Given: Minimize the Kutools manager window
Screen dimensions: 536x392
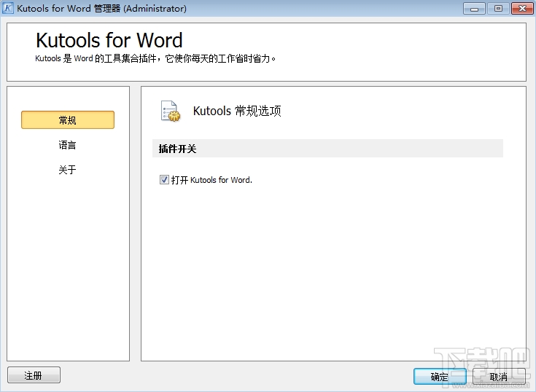Looking at the screenshot, I should click(474, 9).
